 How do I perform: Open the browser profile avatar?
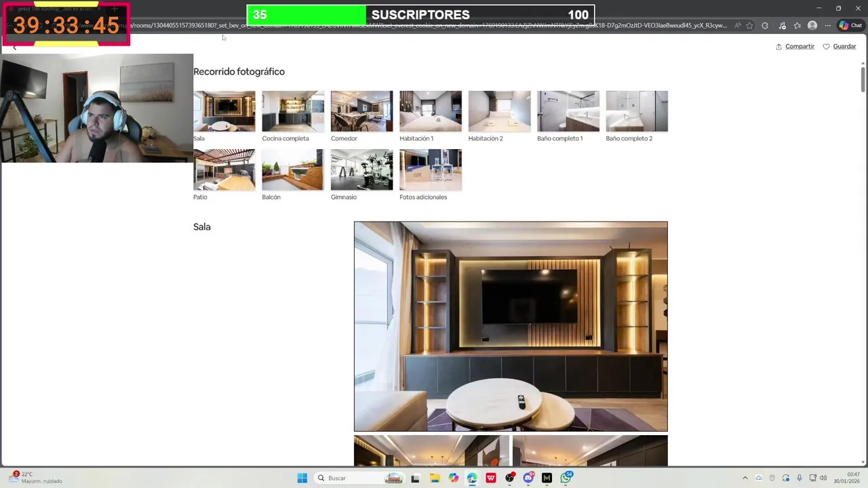(812, 26)
